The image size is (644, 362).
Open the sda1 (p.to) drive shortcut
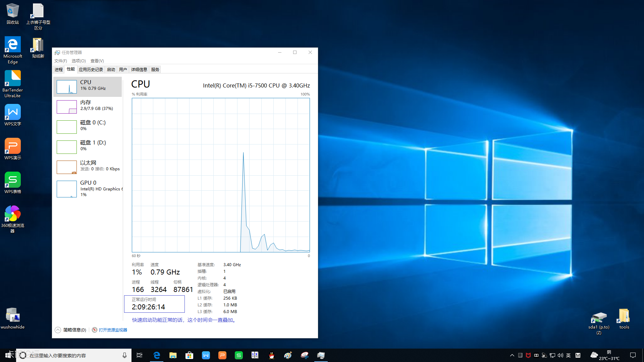[x=599, y=323]
